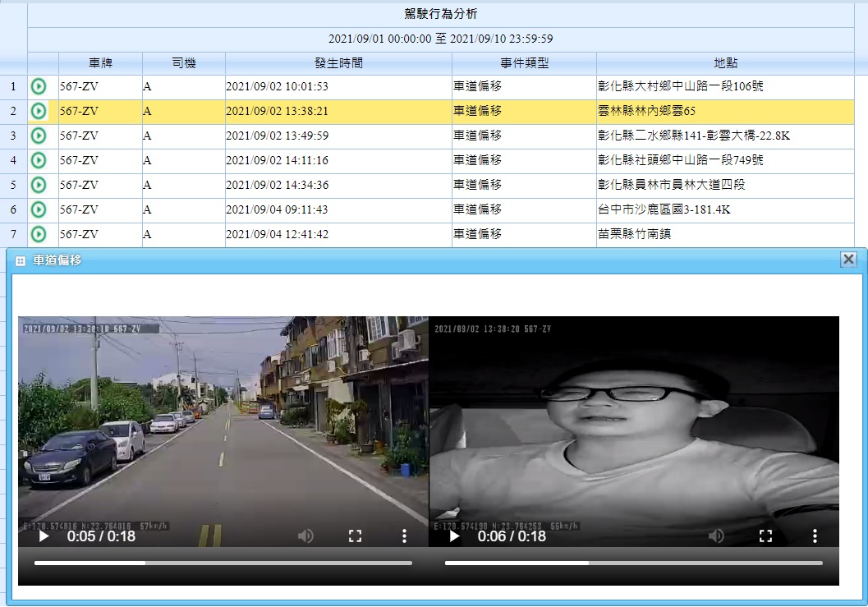The width and height of the screenshot is (868, 607).
Task: Play the video for highlighted row 2
Action: pyautogui.click(x=39, y=111)
